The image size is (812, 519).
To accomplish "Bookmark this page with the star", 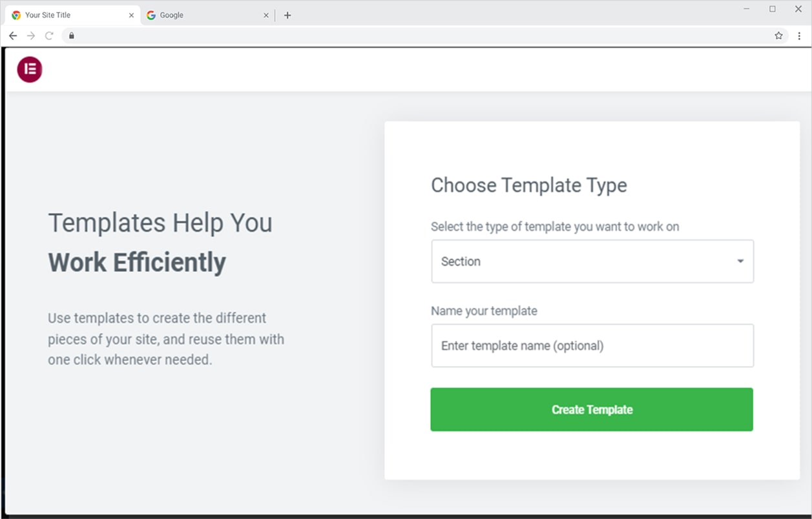I will pyautogui.click(x=778, y=36).
